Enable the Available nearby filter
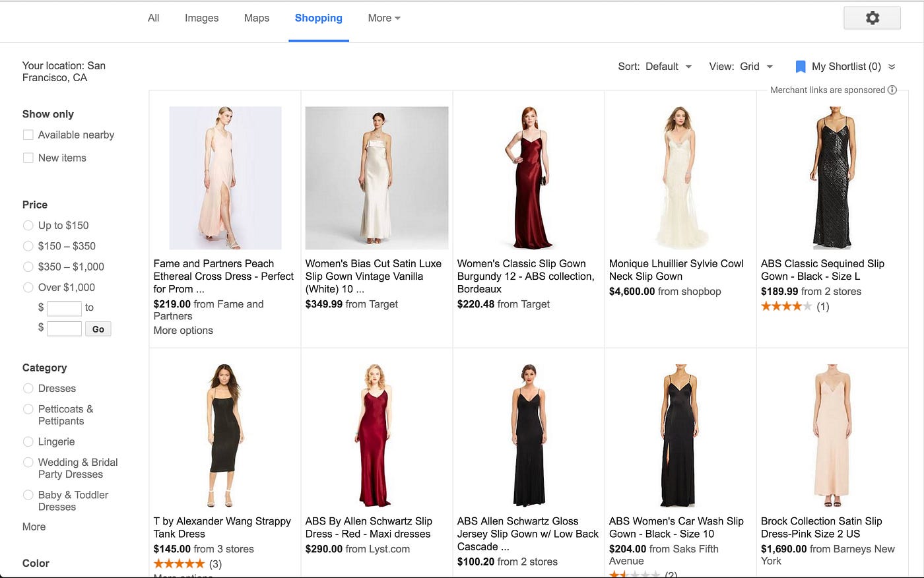The height and width of the screenshot is (578, 924). [28, 135]
